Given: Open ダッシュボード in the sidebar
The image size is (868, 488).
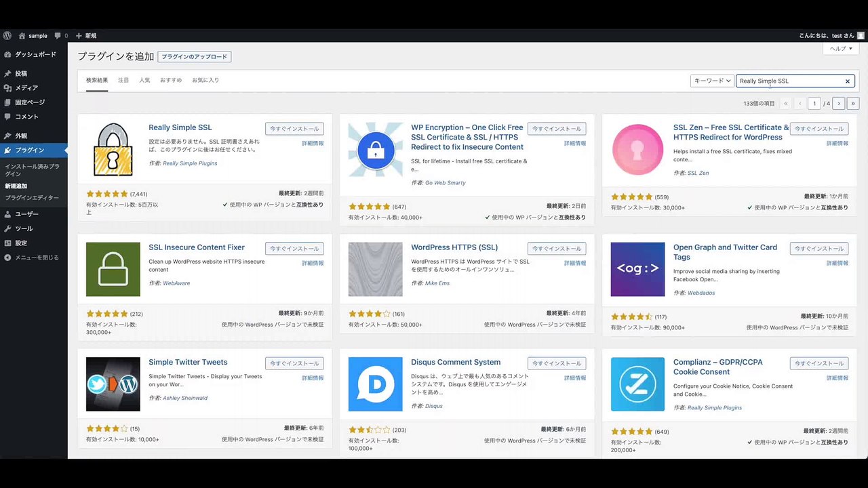Looking at the screenshot, I should 34,54.
